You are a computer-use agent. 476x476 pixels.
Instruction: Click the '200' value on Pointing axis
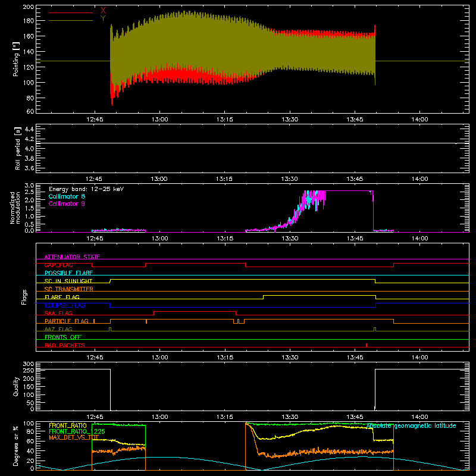[x=28, y=7]
